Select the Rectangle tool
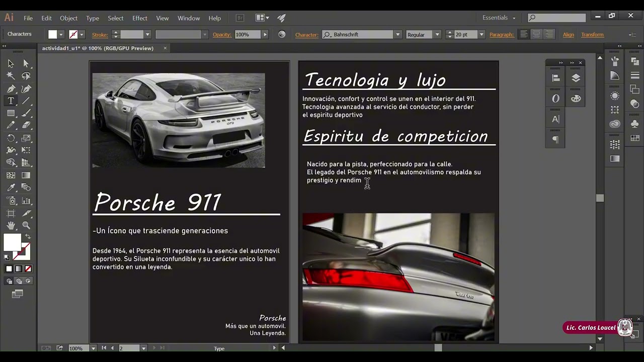Image resolution: width=644 pixels, height=362 pixels. (x=11, y=113)
